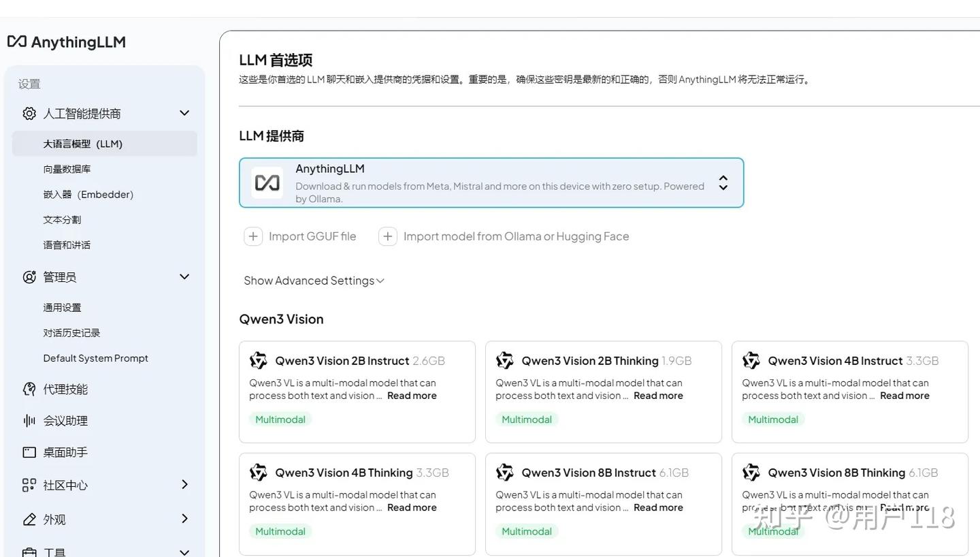Click Qwen logo on Vision 4B Thinking card

(x=259, y=472)
